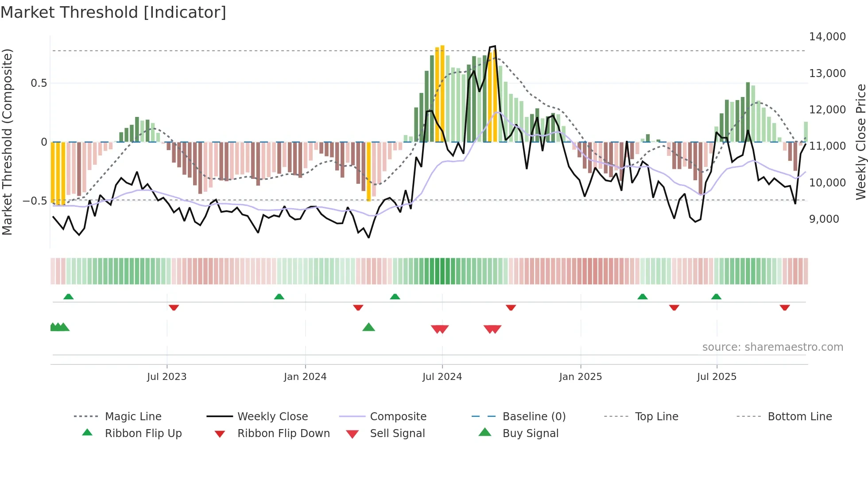
Task: Click Sell Signal legend icon
Action: coord(353,434)
